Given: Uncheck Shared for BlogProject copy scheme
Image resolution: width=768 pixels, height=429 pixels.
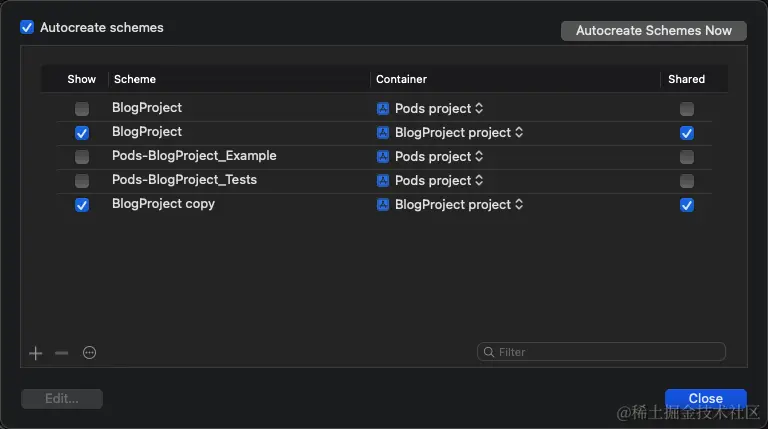Looking at the screenshot, I should tap(686, 205).
